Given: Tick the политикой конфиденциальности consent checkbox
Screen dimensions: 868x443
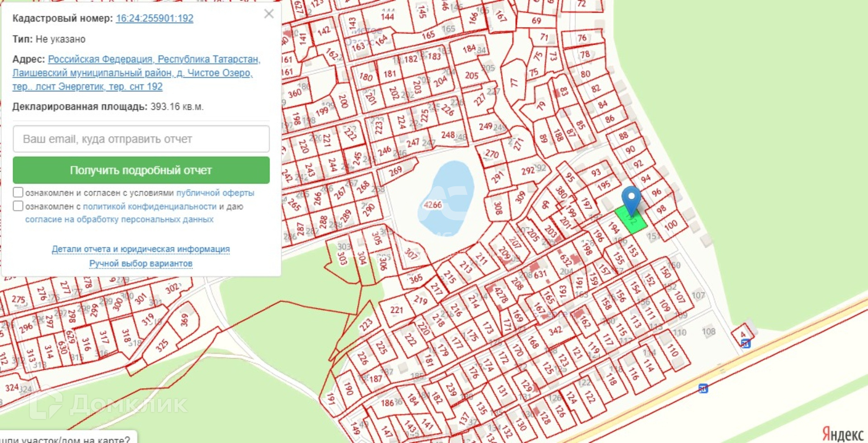Looking at the screenshot, I should coord(18,206).
